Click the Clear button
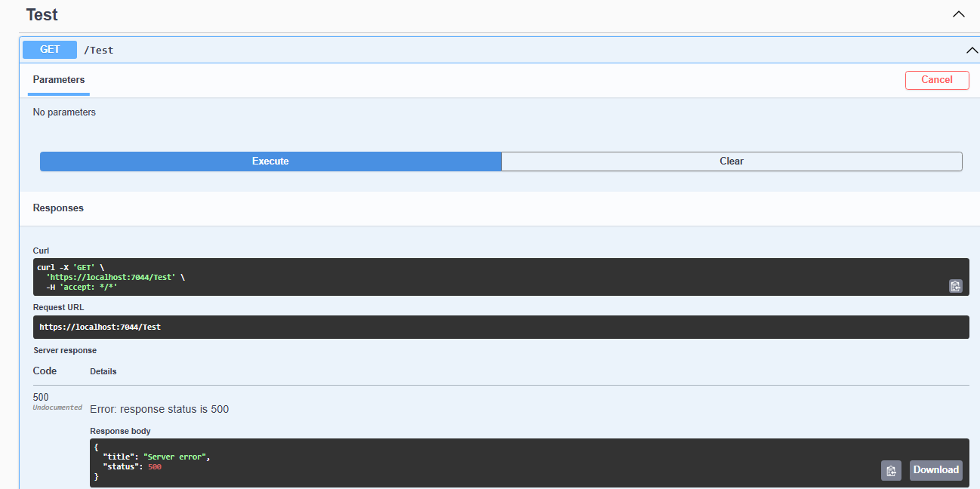 click(x=732, y=161)
